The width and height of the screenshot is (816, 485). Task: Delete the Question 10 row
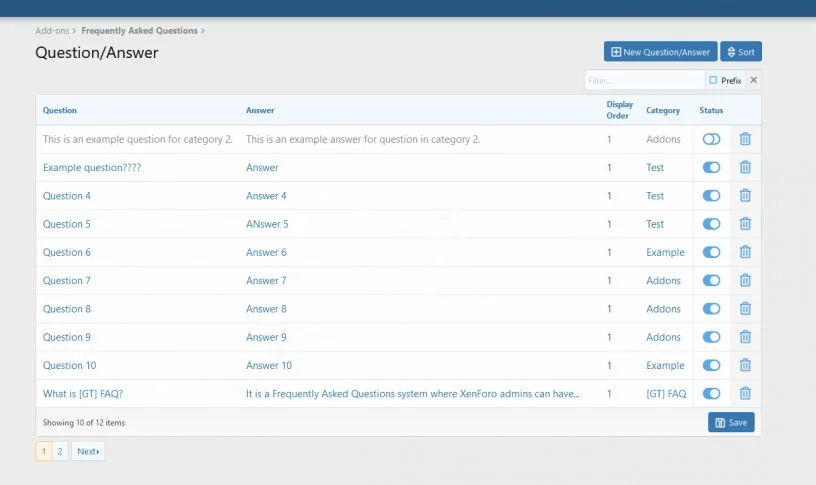click(745, 366)
